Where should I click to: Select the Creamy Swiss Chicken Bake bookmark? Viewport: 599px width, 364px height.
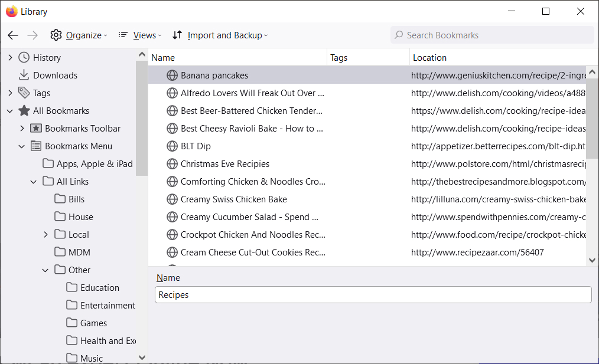point(234,199)
